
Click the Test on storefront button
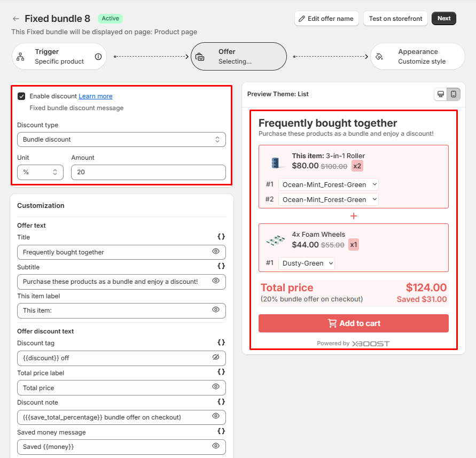tap(395, 19)
